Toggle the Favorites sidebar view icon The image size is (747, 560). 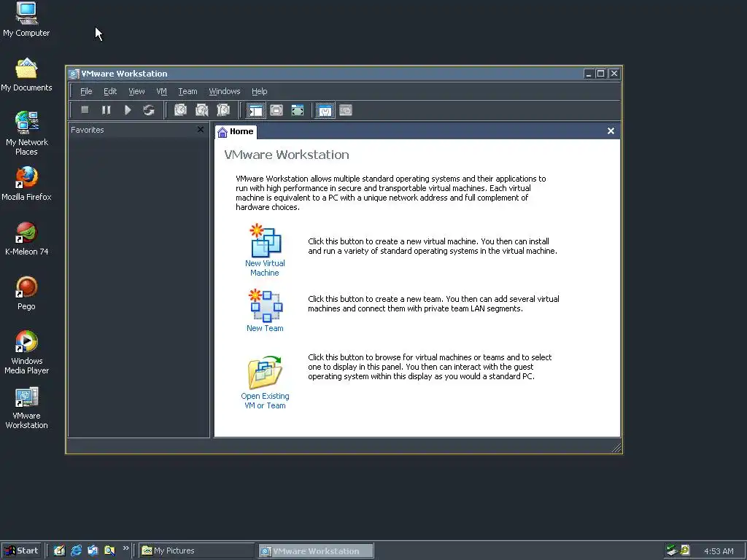click(255, 111)
